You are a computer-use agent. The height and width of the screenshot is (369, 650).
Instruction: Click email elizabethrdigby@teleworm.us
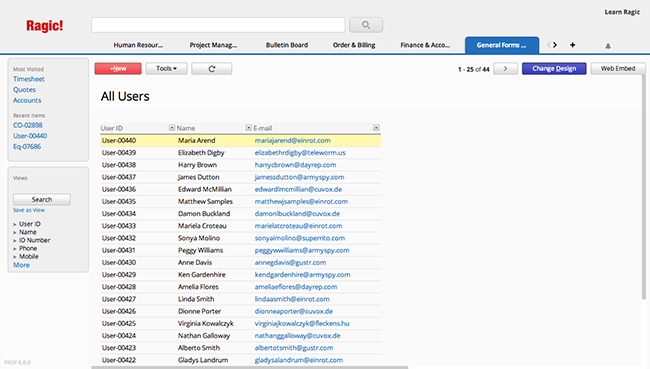coord(300,153)
